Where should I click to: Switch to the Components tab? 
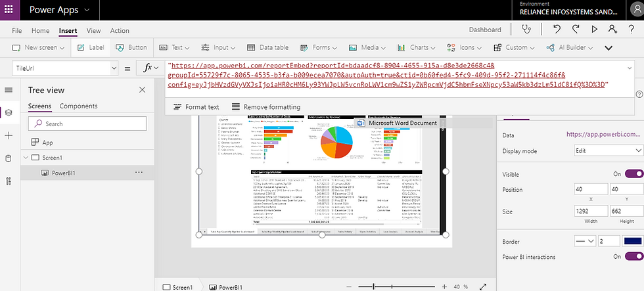tap(78, 106)
